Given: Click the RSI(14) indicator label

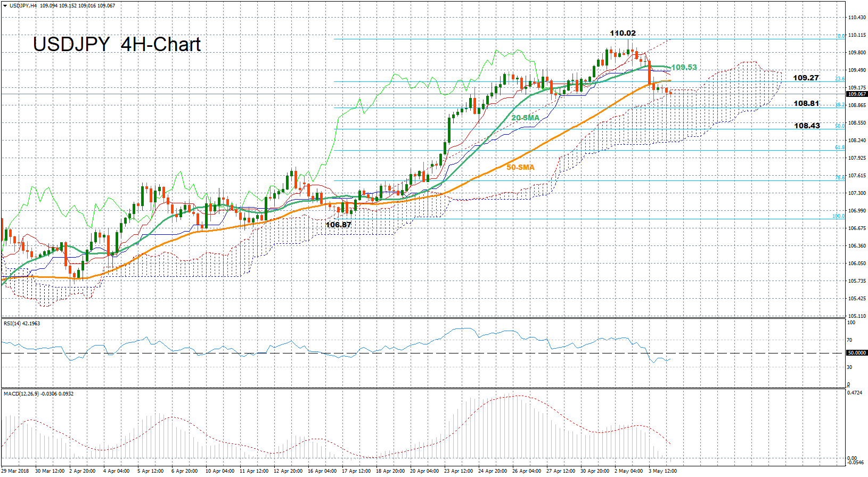Looking at the screenshot, I should [x=21, y=323].
